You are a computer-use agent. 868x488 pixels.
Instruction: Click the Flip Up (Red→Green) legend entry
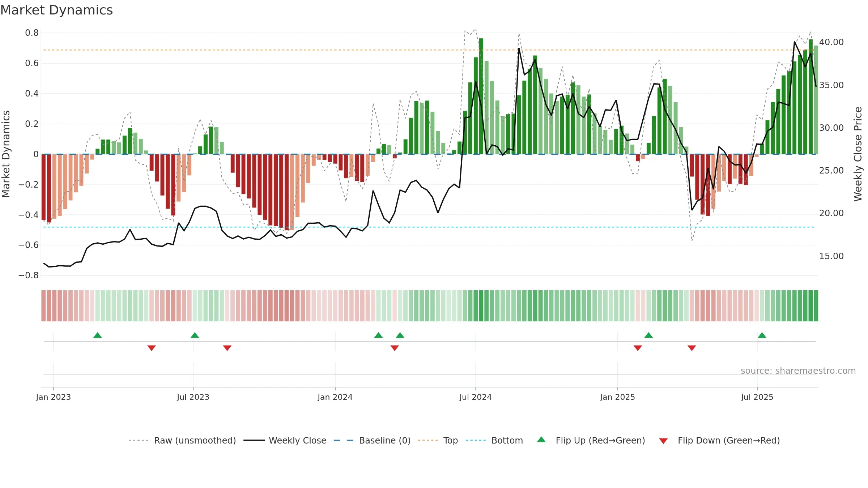tap(591, 440)
